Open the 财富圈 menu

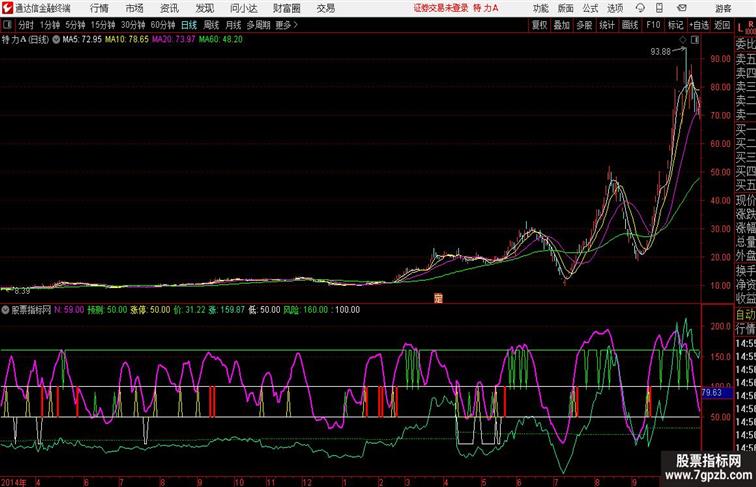pyautogui.click(x=286, y=8)
